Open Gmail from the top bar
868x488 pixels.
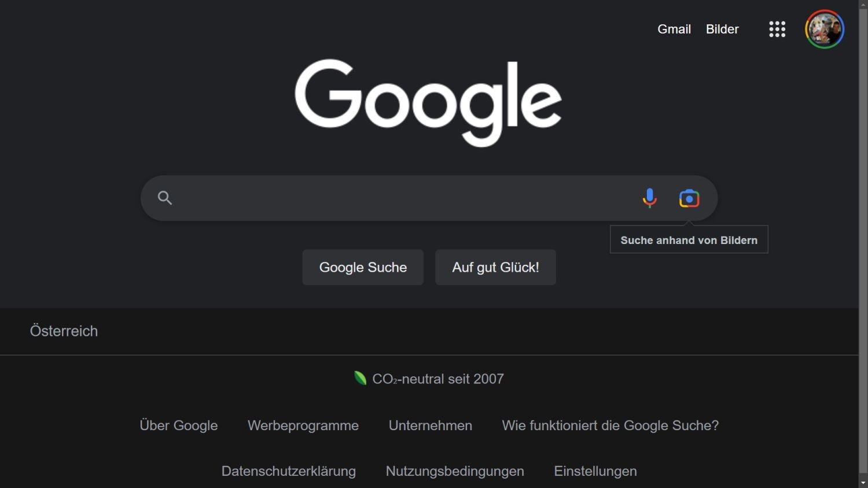coord(674,29)
